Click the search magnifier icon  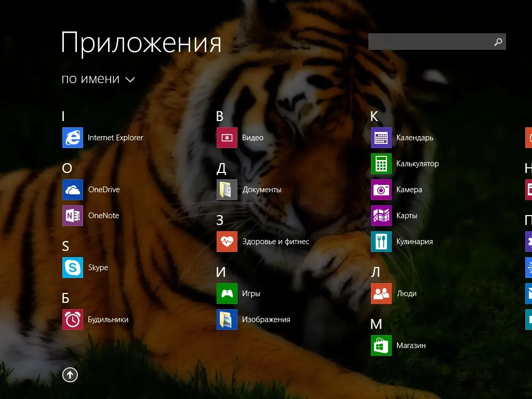[x=498, y=42]
